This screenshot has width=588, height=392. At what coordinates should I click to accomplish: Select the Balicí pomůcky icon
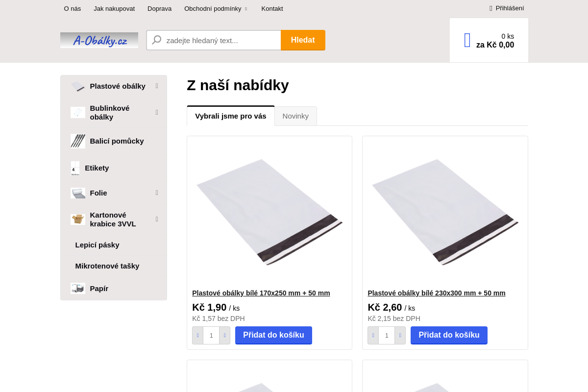(77, 141)
